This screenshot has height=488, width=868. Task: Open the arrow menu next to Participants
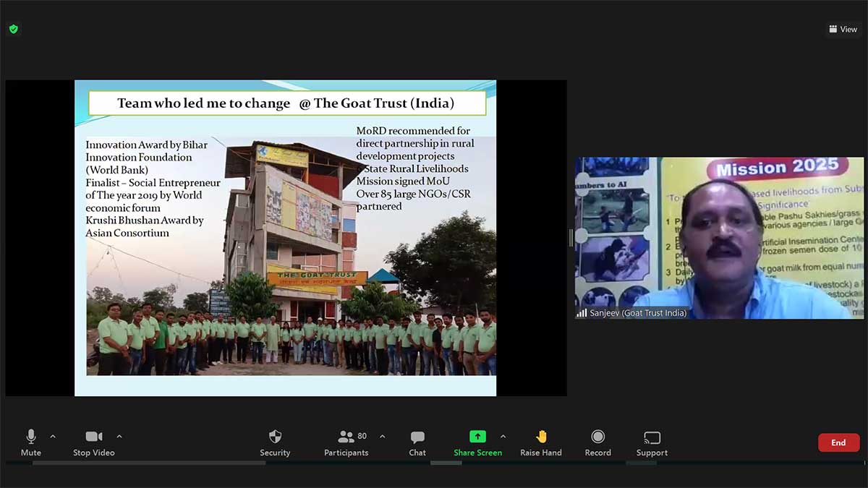pos(382,437)
